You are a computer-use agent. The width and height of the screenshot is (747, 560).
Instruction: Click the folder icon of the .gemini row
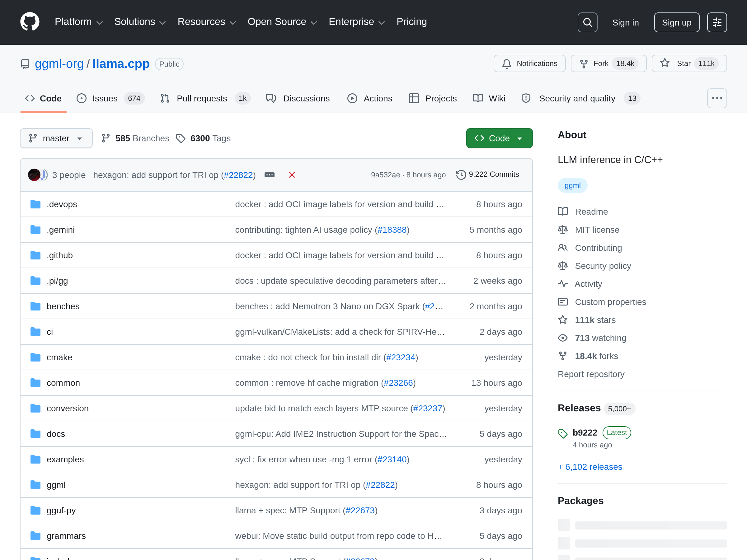tap(35, 230)
